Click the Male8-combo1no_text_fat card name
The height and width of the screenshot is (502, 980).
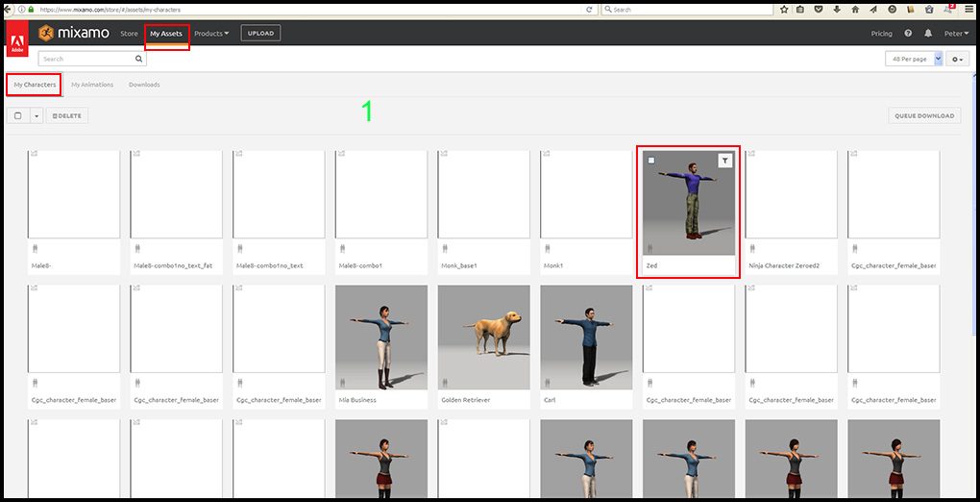(x=173, y=266)
